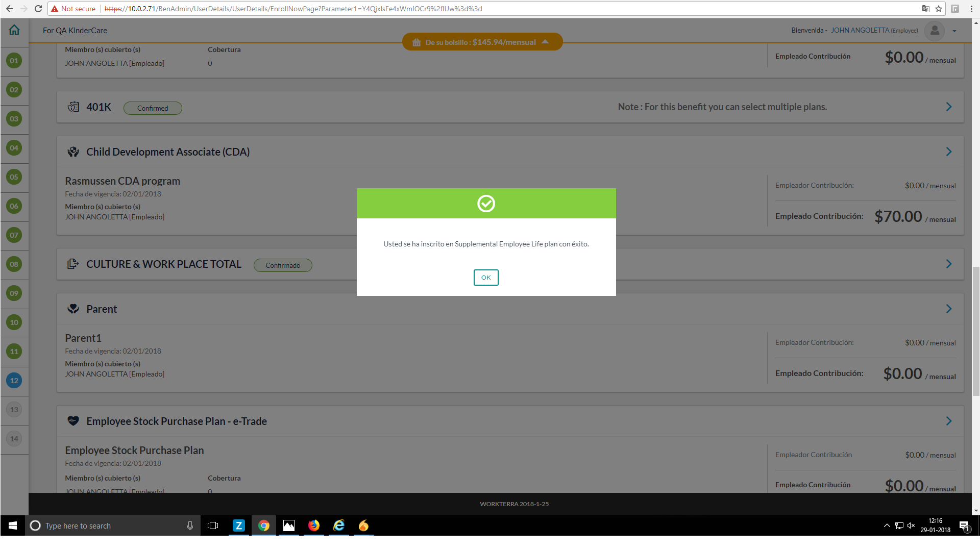Screen dimensions: 980x551
Task: Open the user account dropdown arrow
Action: coord(954,31)
